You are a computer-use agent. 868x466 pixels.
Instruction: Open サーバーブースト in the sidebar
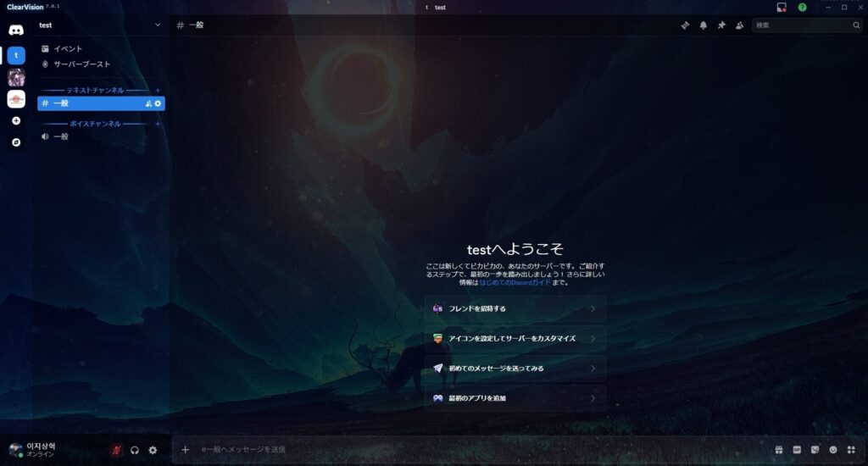coord(81,64)
